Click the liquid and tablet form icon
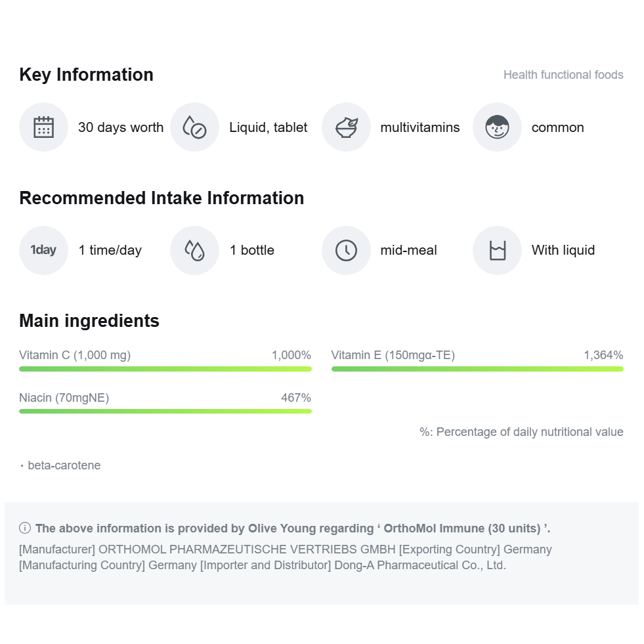 coord(194,127)
